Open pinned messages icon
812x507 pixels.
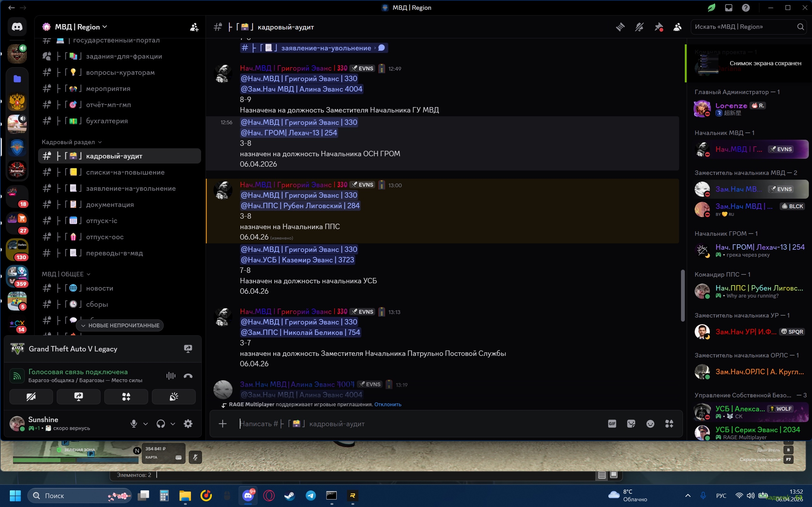pos(658,27)
